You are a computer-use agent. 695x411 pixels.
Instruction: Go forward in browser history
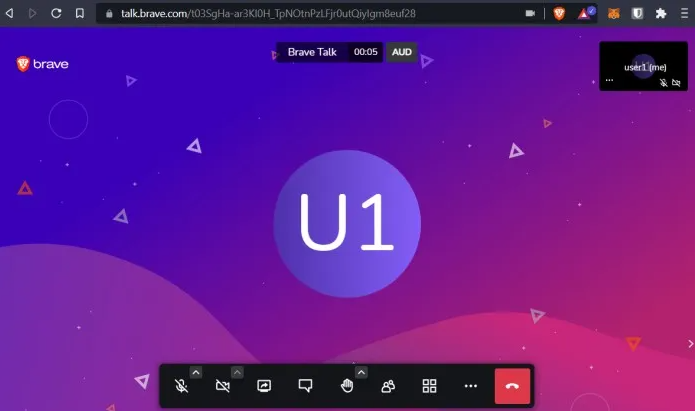click(32, 13)
